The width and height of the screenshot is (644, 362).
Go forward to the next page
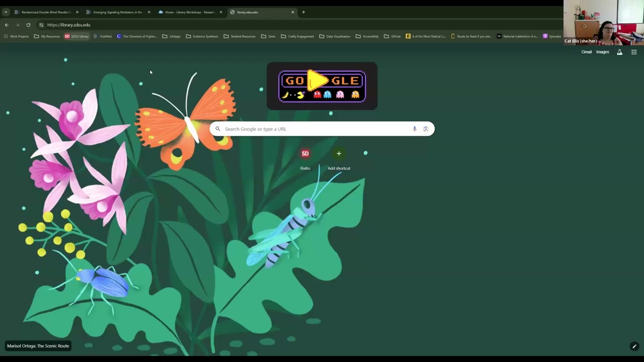click(x=18, y=25)
